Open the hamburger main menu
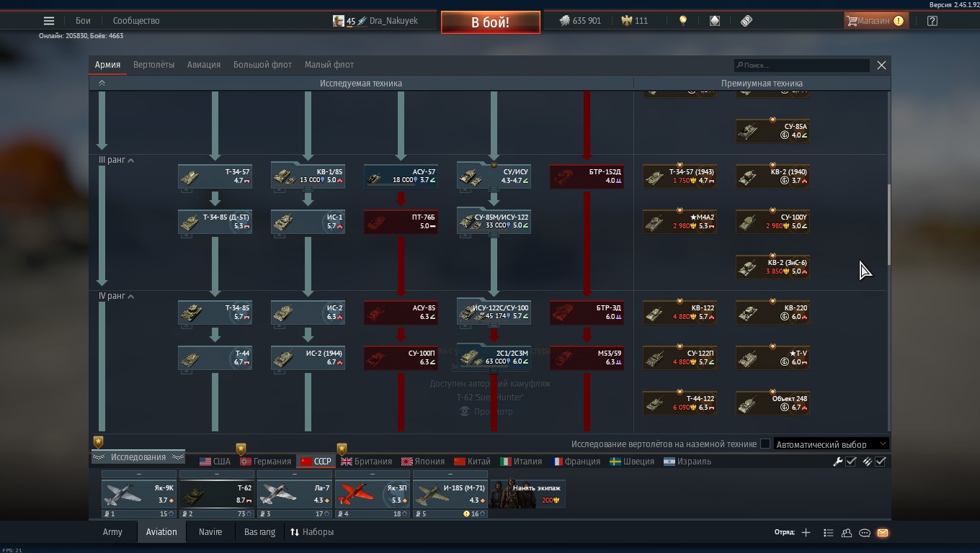 click(x=49, y=21)
